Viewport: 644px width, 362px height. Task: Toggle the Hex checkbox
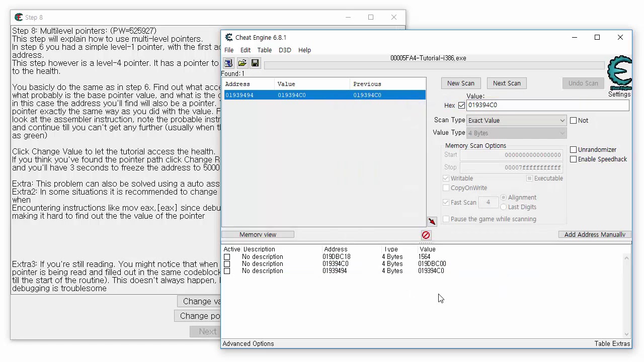point(461,105)
